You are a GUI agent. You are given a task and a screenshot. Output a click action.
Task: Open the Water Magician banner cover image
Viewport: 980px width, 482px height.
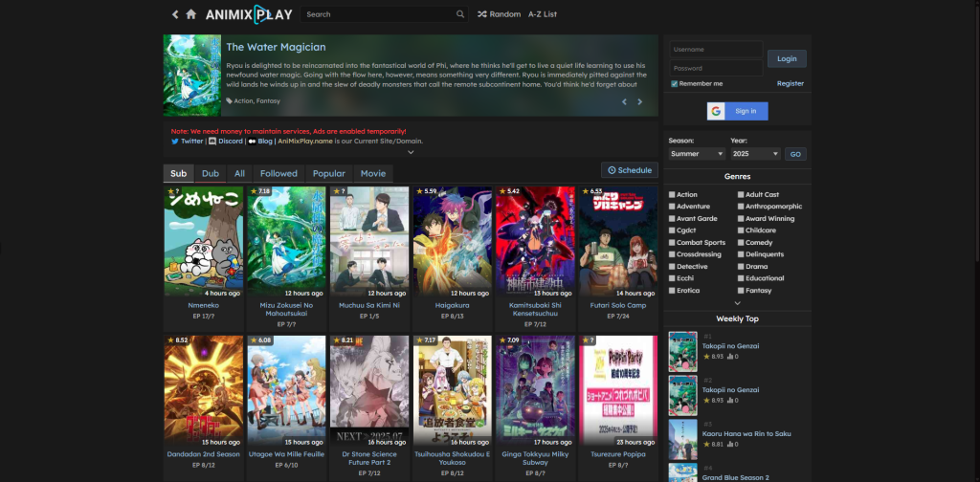click(x=191, y=76)
